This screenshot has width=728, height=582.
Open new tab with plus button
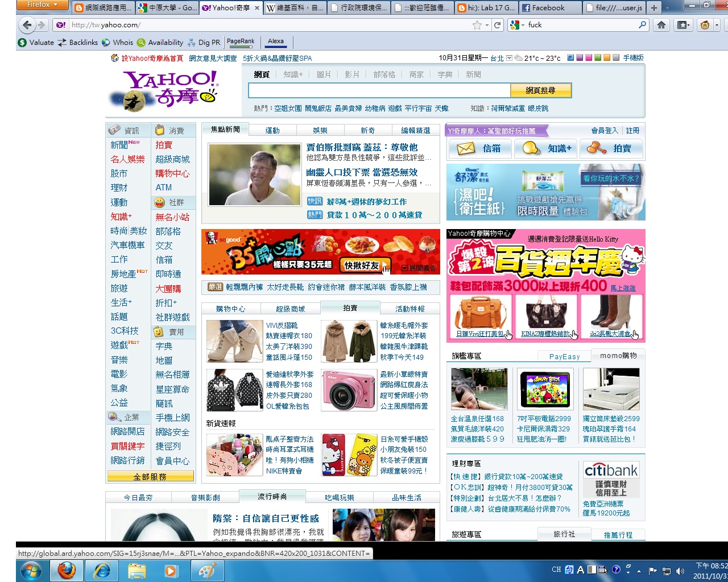click(x=654, y=8)
